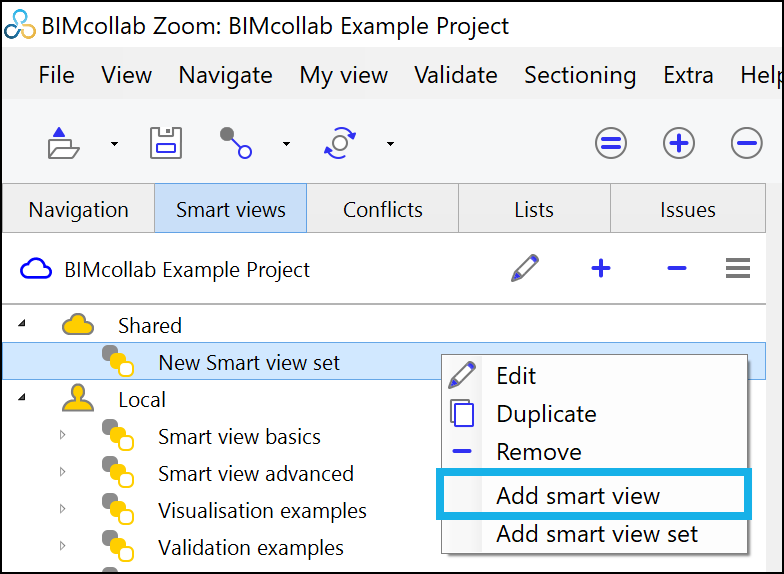Click the synchronize refresh icon
The width and height of the screenshot is (784, 574).
click(340, 143)
